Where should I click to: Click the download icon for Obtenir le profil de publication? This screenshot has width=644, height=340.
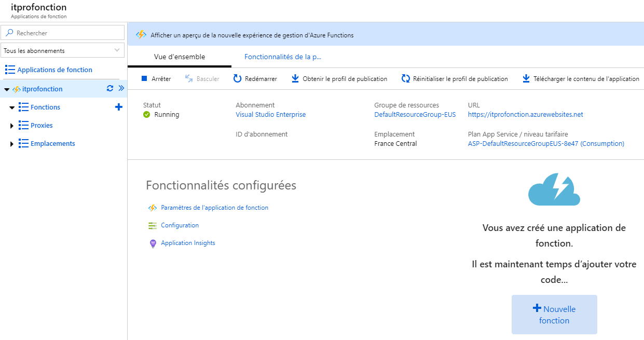pyautogui.click(x=295, y=78)
